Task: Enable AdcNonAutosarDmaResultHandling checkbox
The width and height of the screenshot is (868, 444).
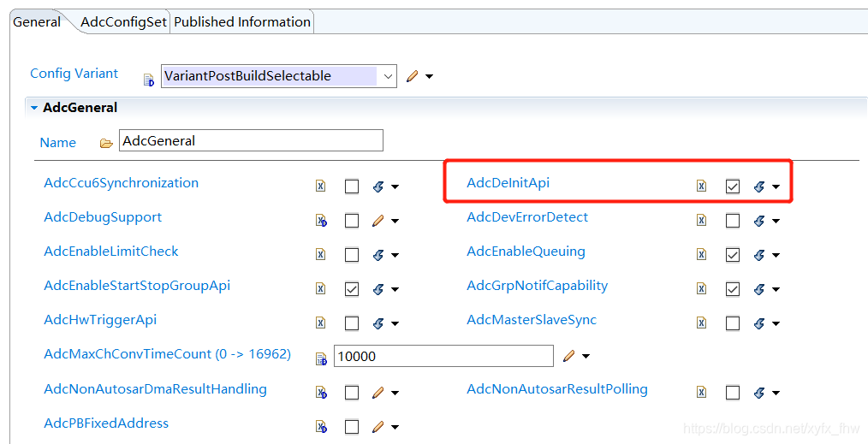Action: click(352, 393)
